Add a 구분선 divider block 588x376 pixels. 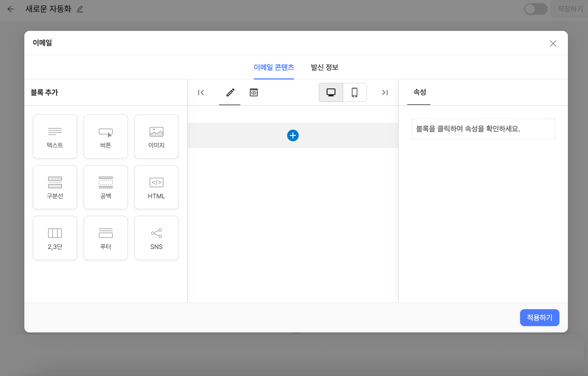click(55, 187)
